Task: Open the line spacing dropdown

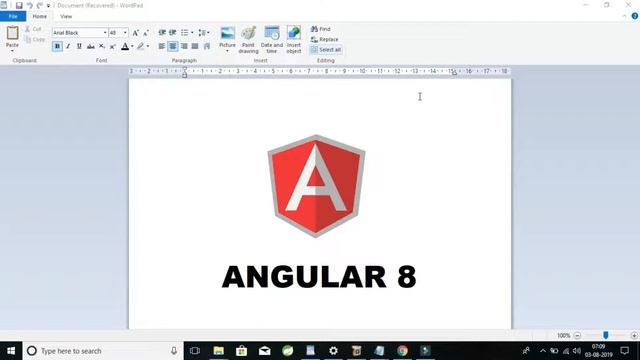Action: coord(204,33)
